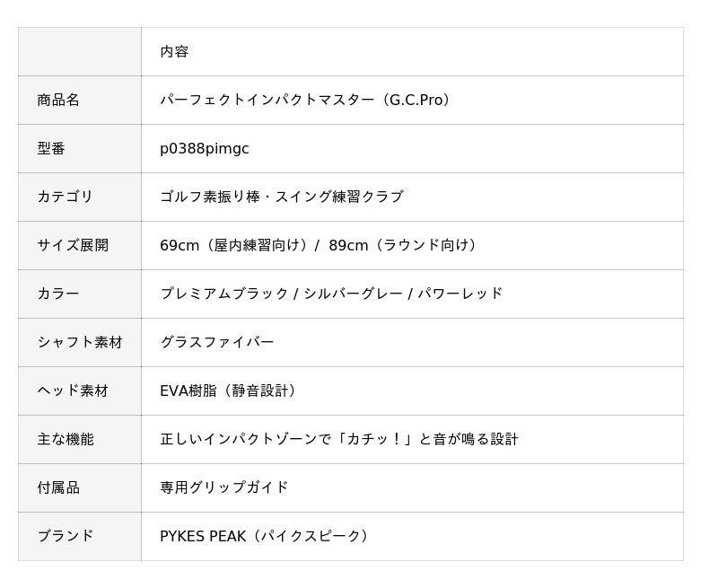
Task: Select the 型番 label cell
Action: point(80,148)
